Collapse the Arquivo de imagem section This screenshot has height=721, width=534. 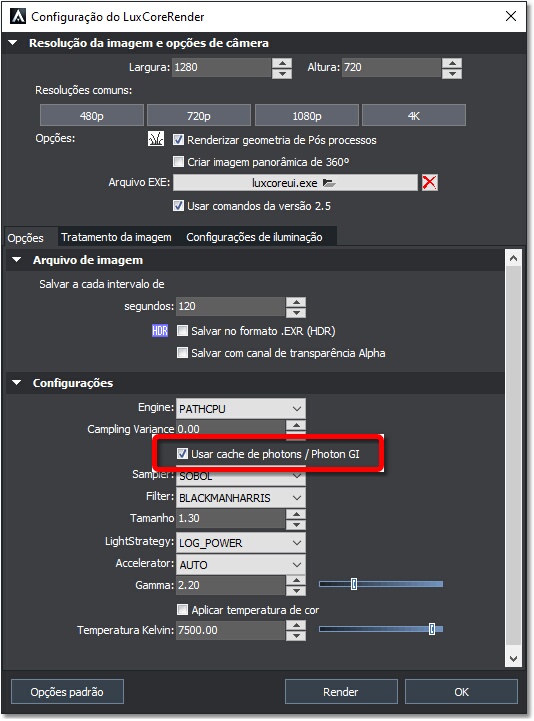click(17, 260)
